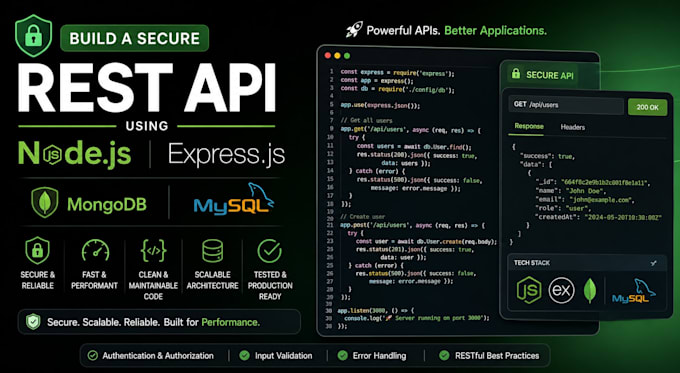Click the 'SCALABLE ARCHITECTURE' label text
This screenshot has height=373, width=680.
(212, 280)
